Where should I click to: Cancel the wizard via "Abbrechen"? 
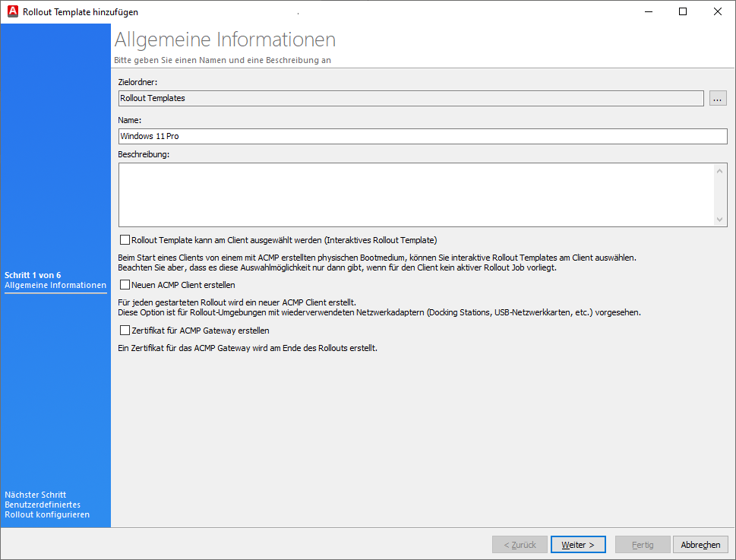click(x=700, y=544)
